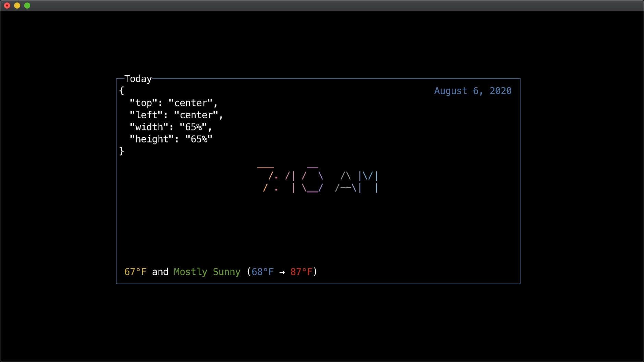The width and height of the screenshot is (644, 362).
Task: Click the green maximize traffic light
Action: click(27, 5)
